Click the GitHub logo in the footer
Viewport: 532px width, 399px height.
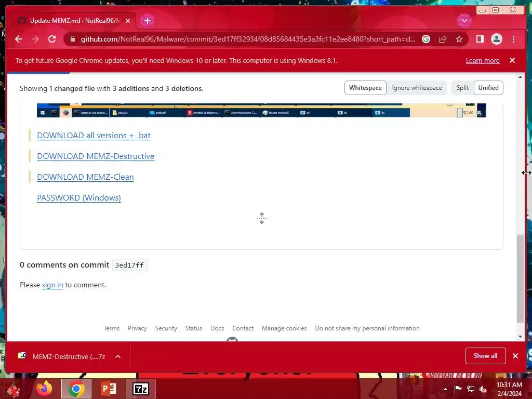point(232,339)
